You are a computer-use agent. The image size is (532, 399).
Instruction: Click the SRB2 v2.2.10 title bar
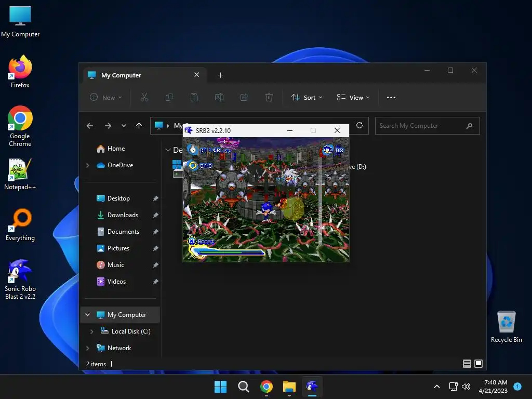pyautogui.click(x=265, y=130)
